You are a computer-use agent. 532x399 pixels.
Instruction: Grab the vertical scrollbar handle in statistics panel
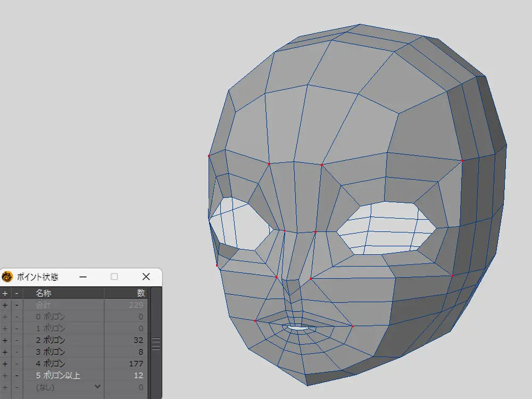pos(156,343)
